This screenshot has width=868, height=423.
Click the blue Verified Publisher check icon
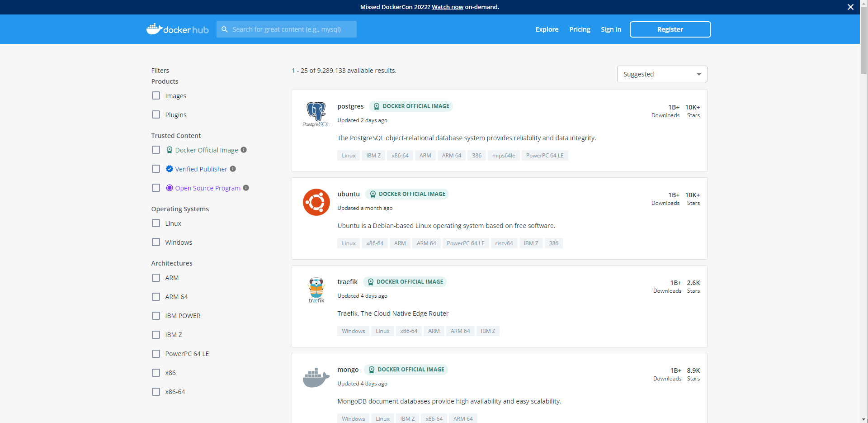pos(170,169)
